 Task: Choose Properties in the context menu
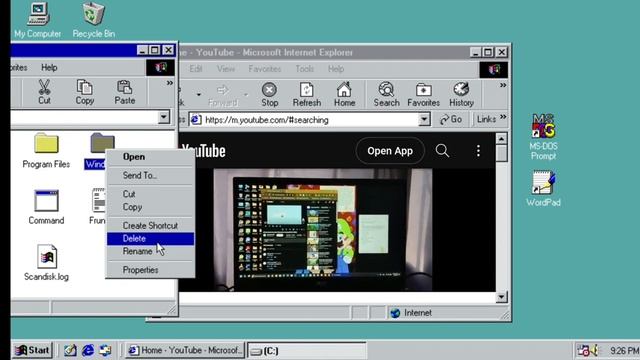click(x=151, y=270)
